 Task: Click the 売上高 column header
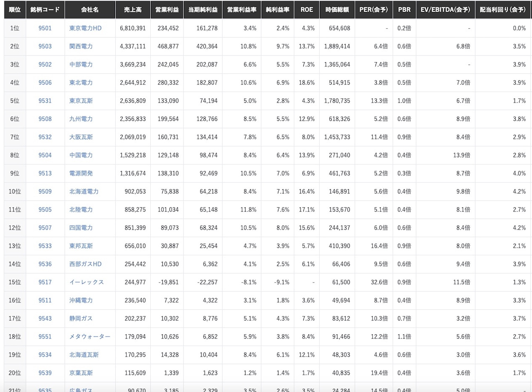click(133, 10)
